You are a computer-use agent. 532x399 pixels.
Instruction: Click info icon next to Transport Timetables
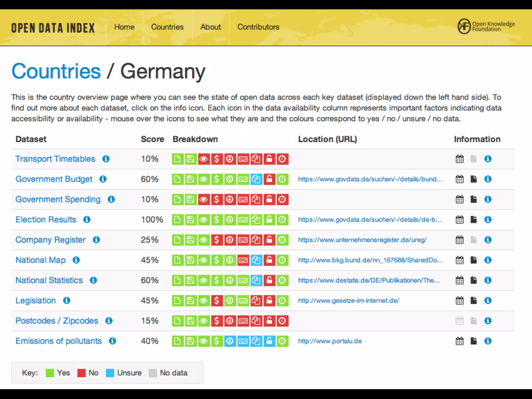[x=106, y=159]
